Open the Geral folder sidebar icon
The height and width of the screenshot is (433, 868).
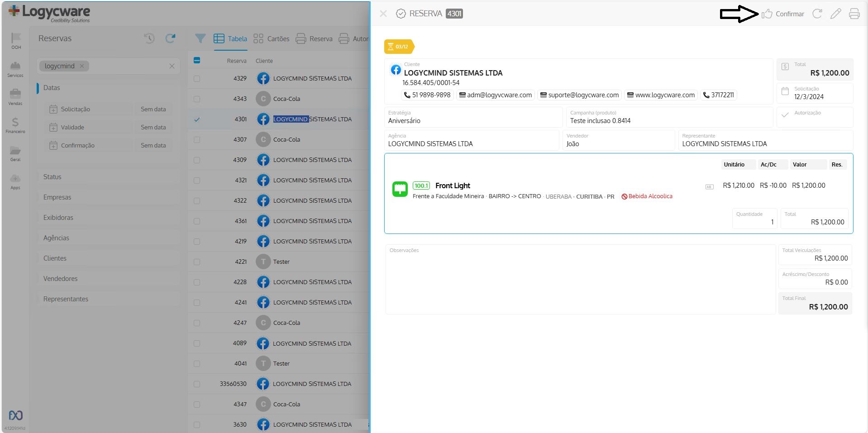(x=15, y=153)
